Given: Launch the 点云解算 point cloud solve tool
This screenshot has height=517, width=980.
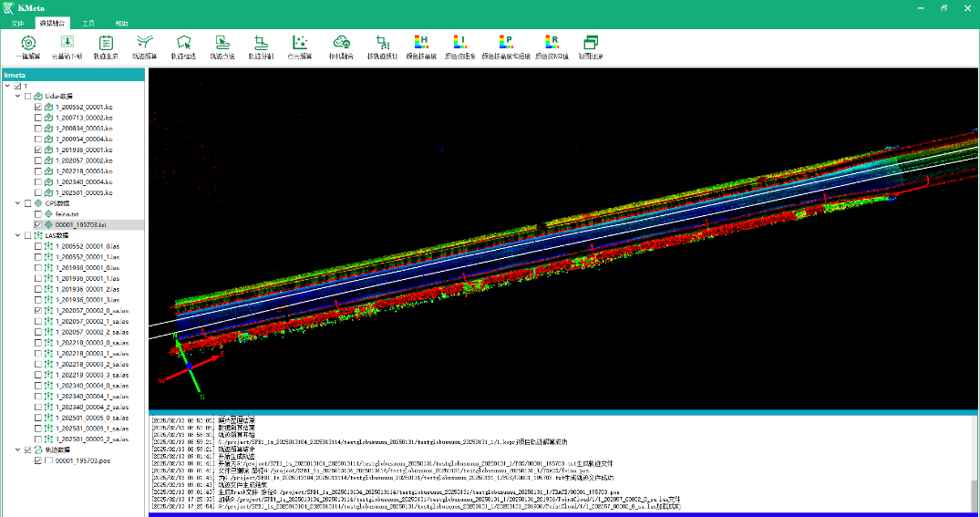Looking at the screenshot, I should tap(299, 44).
